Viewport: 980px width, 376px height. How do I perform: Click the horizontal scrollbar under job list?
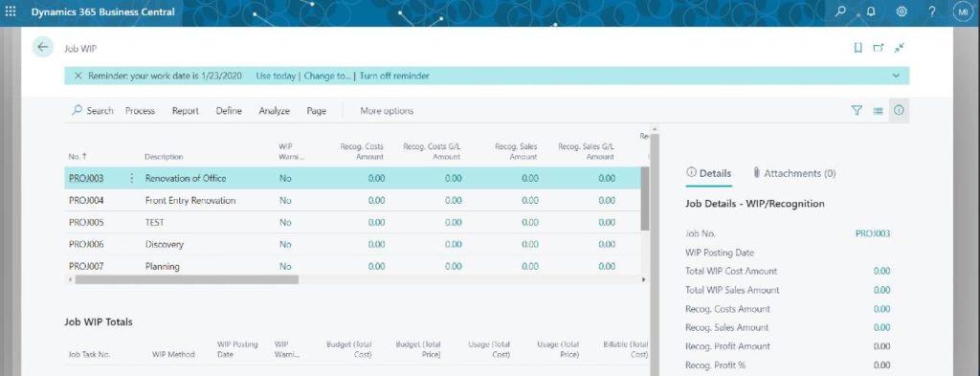click(187, 279)
